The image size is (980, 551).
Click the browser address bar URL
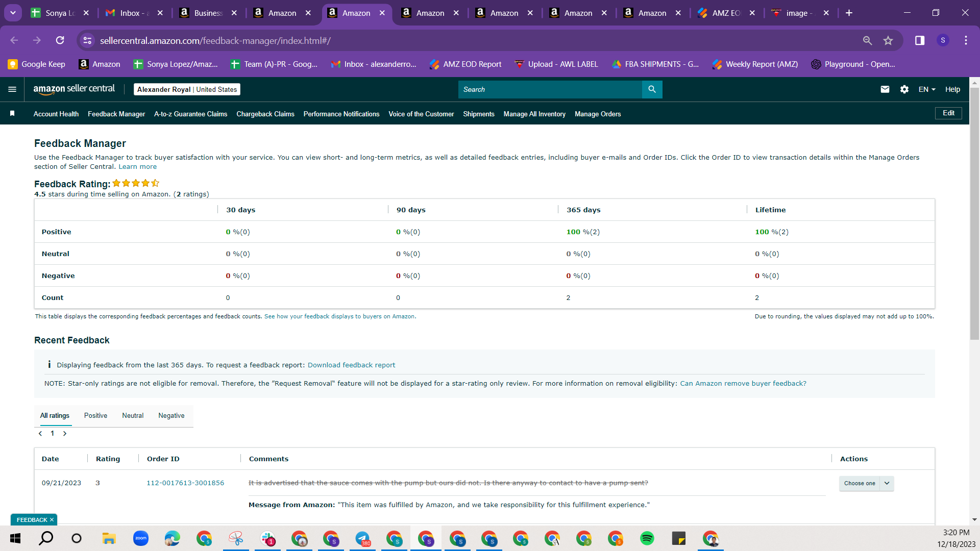tap(215, 40)
